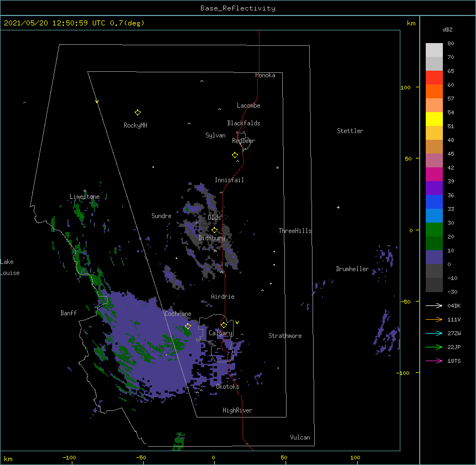
Task: Click the orange 111V arrow in legend
Action: point(434,319)
